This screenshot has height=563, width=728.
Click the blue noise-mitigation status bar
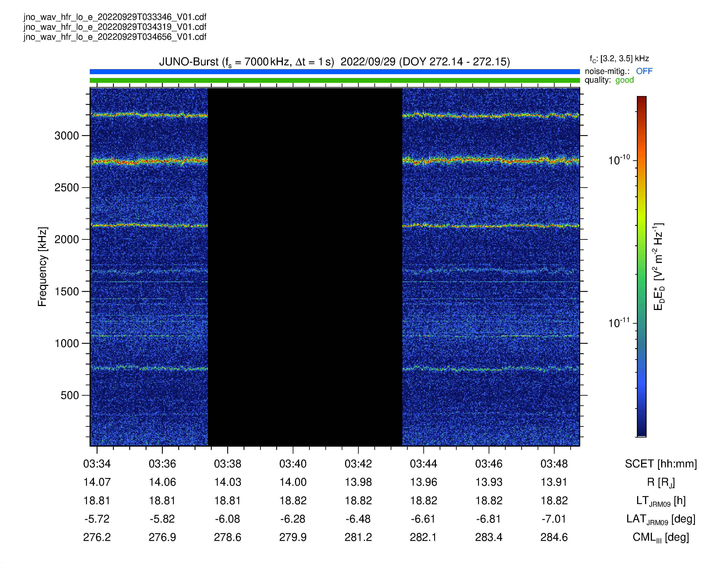pos(335,71)
